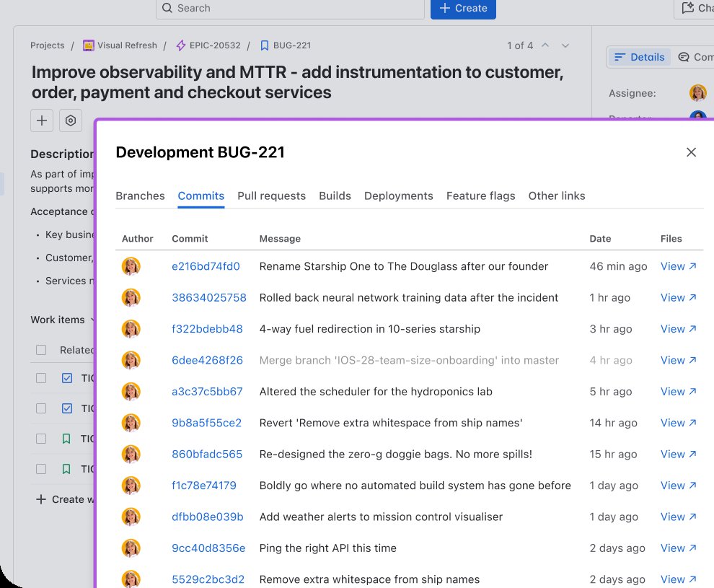Click author avatar for commit e216bd74fd0
The width and height of the screenshot is (714, 588).
point(131,266)
